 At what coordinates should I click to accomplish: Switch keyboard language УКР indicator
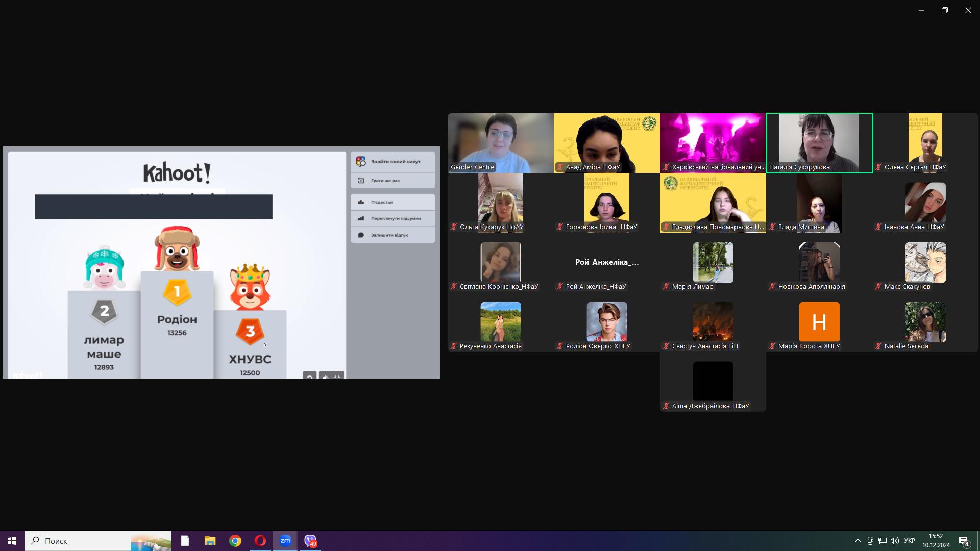coord(910,541)
